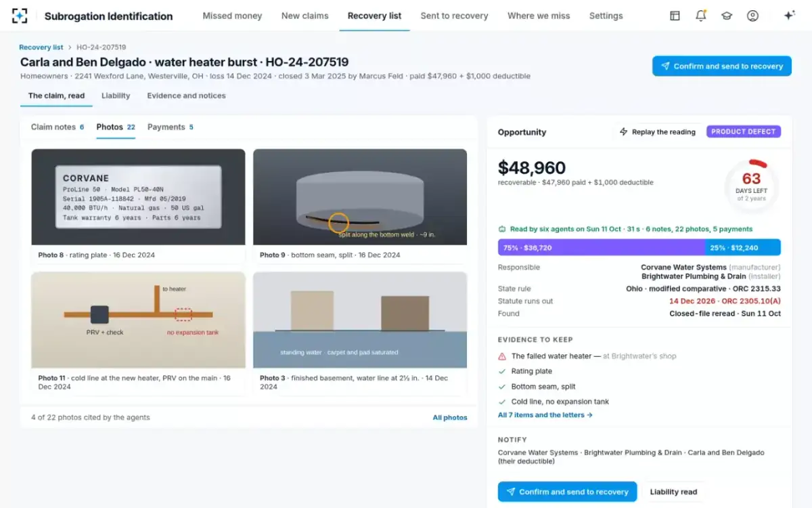Viewport: 812px width, 508px height.
Task: Switch to the Liability tab
Action: click(116, 96)
